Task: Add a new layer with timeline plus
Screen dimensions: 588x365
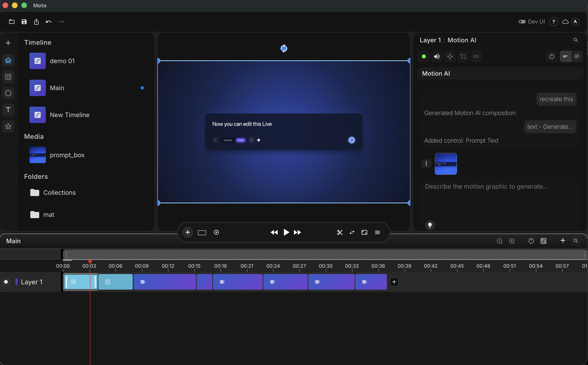Action: click(x=563, y=241)
